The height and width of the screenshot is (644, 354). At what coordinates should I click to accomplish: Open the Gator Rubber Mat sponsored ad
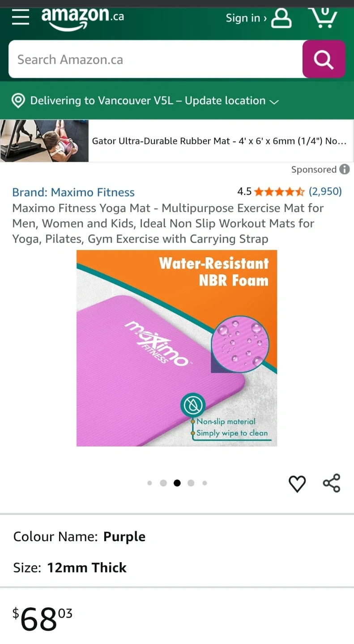point(177,141)
